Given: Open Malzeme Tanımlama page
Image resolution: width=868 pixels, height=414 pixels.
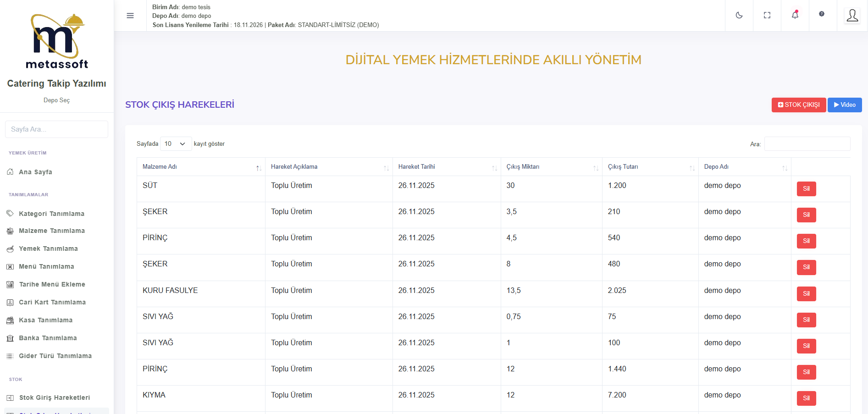Looking at the screenshot, I should point(51,231).
